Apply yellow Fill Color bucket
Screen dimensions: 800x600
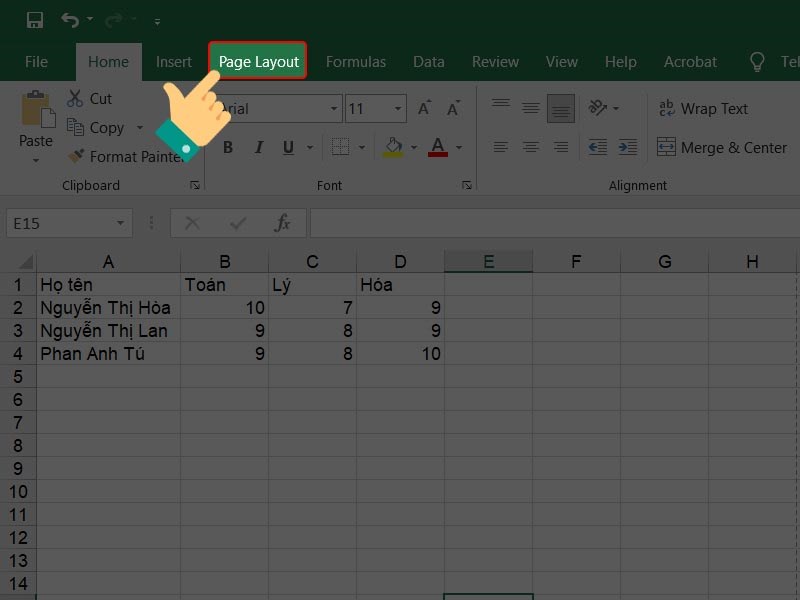393,147
